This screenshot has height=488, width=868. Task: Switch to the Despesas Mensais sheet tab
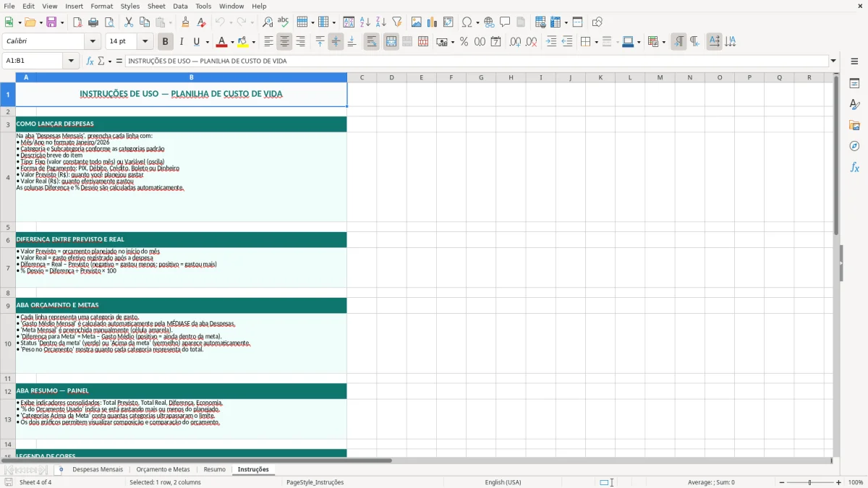(98, 470)
